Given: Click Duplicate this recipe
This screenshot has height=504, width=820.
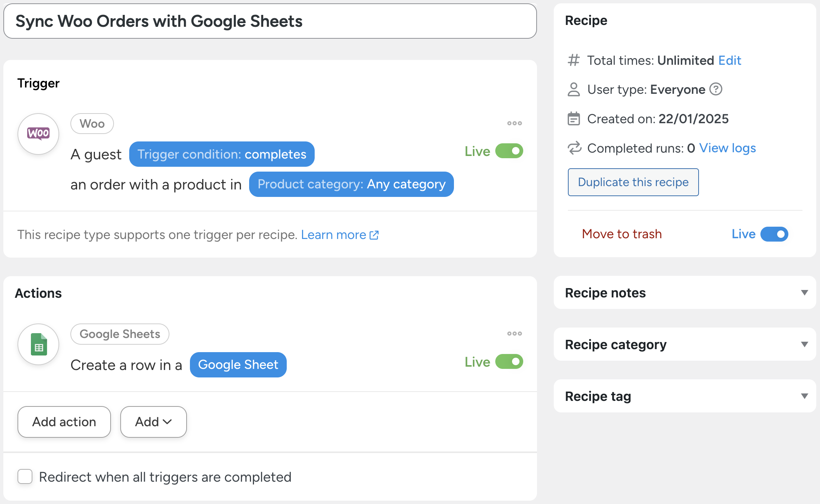Looking at the screenshot, I should click(633, 182).
